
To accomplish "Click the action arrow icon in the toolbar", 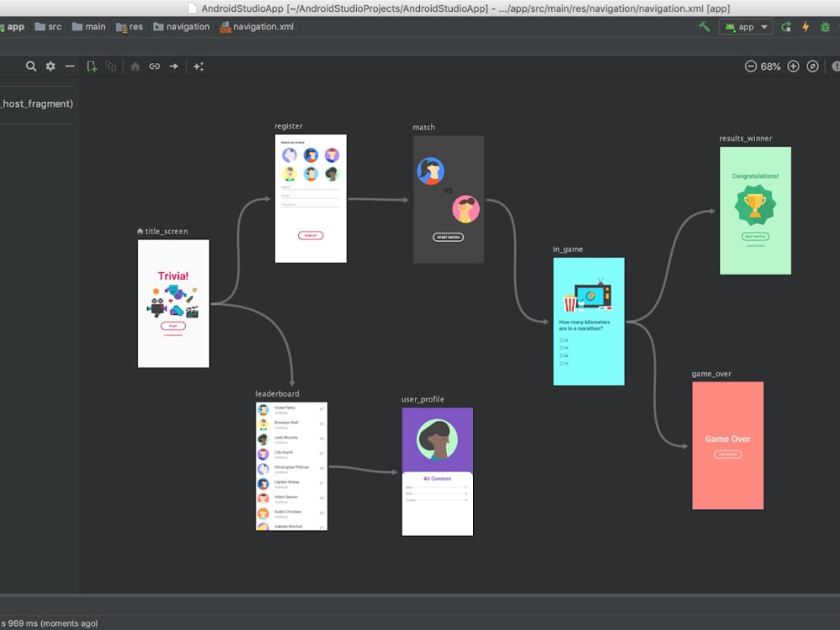I will point(174,66).
